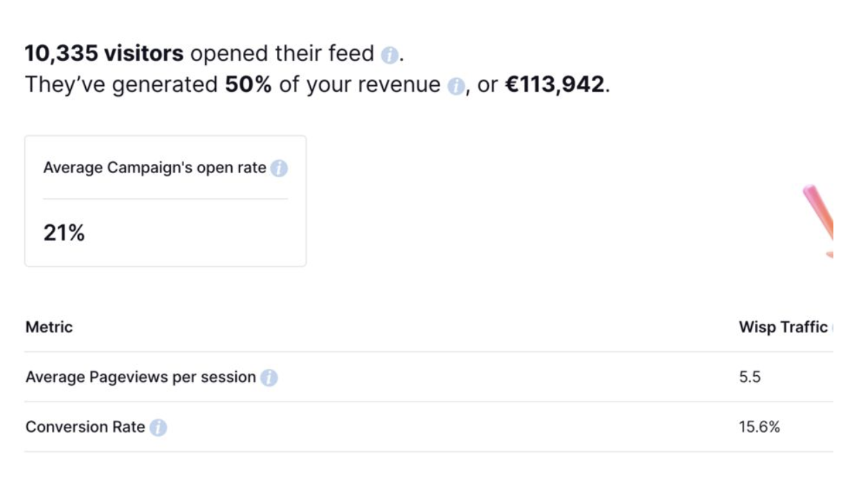This screenshot has width=868, height=479.
Task: Select the Conversion Rate row label
Action: [85, 427]
